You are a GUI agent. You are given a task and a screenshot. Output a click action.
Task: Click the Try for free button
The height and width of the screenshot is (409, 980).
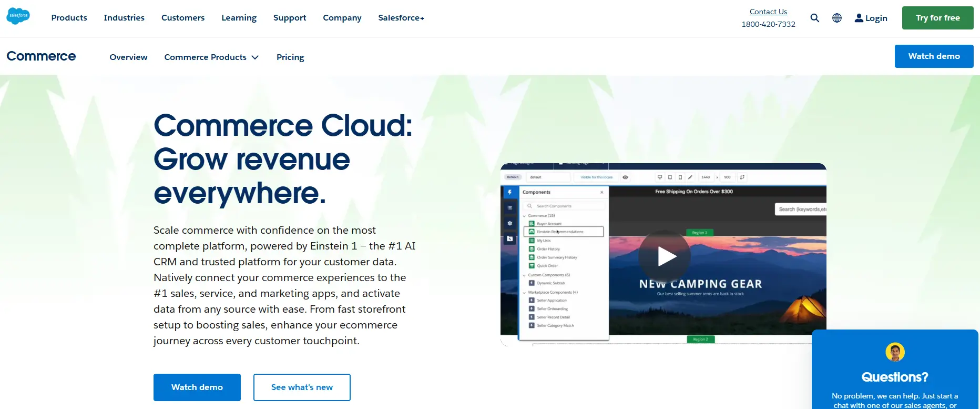pos(938,18)
